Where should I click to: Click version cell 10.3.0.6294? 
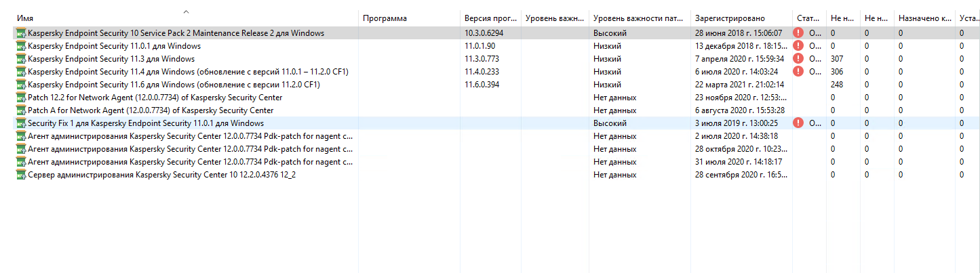click(484, 33)
